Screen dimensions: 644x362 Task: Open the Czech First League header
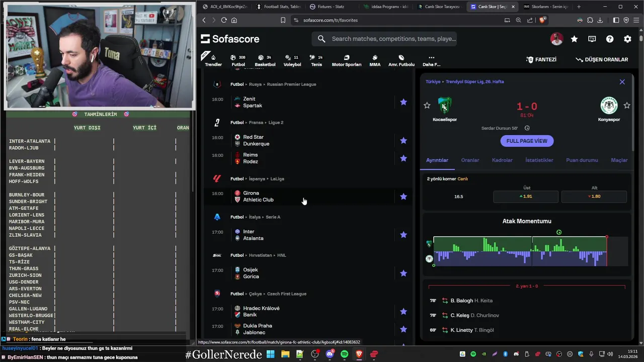pos(287,294)
